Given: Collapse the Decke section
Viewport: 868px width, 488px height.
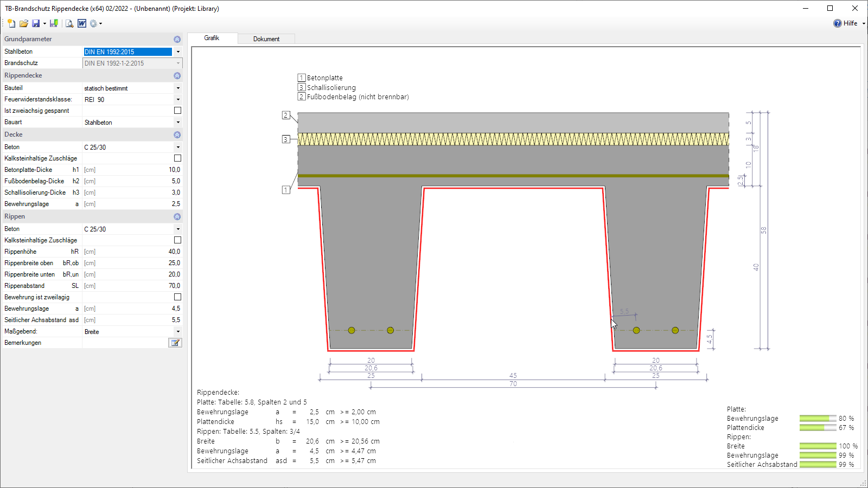Looking at the screenshot, I should [x=177, y=134].
